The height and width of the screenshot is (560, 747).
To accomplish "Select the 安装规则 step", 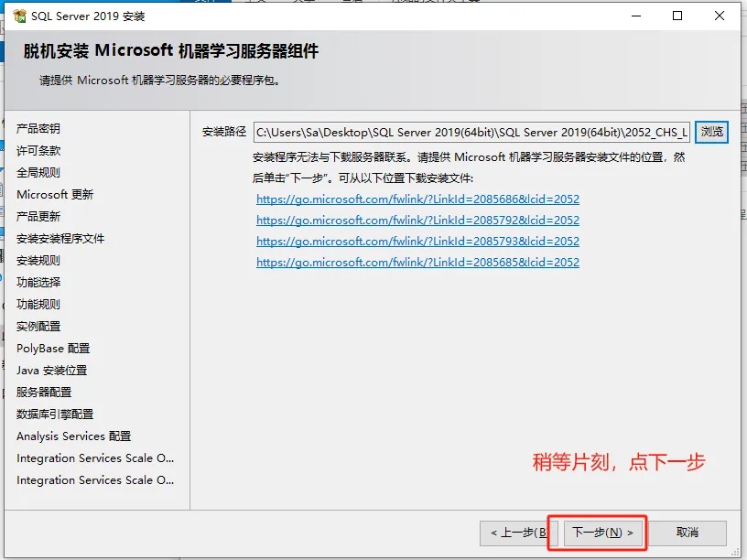I will pyautogui.click(x=38, y=261).
